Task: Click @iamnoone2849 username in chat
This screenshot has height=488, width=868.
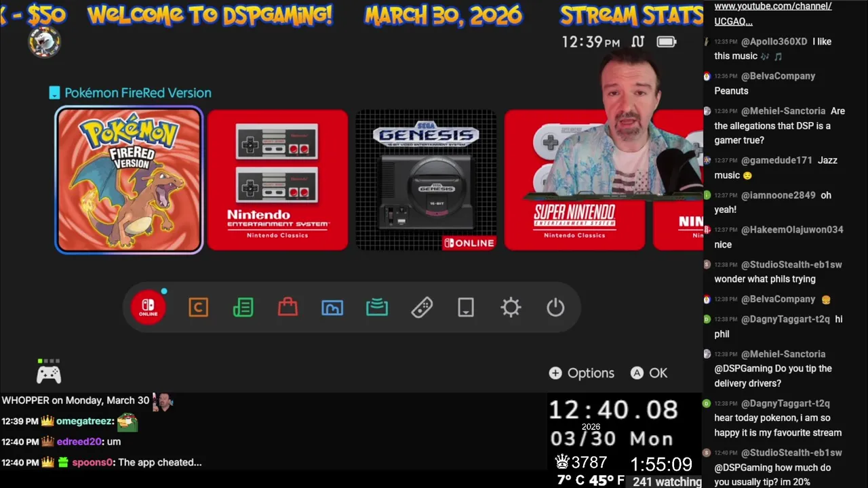Action: 778,195
